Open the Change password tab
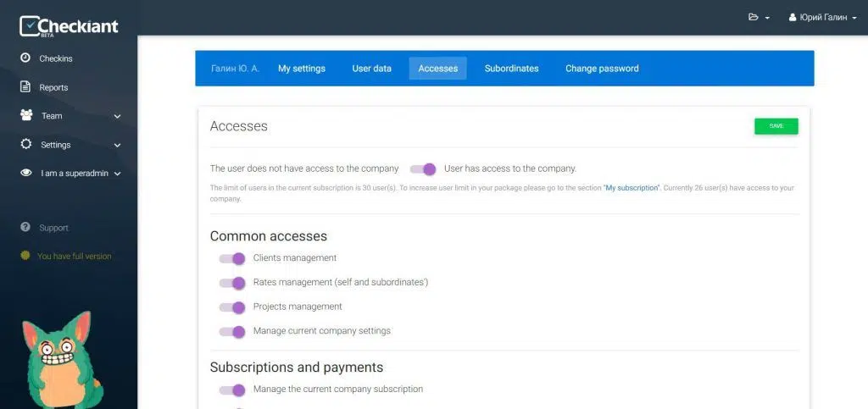 [602, 69]
